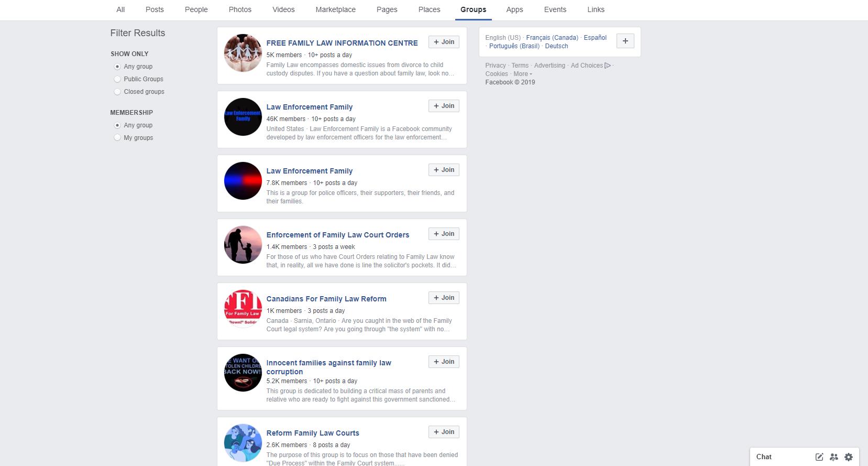
Task: Join the 7.8K-member Law Enforcement Family group
Action: click(x=444, y=170)
